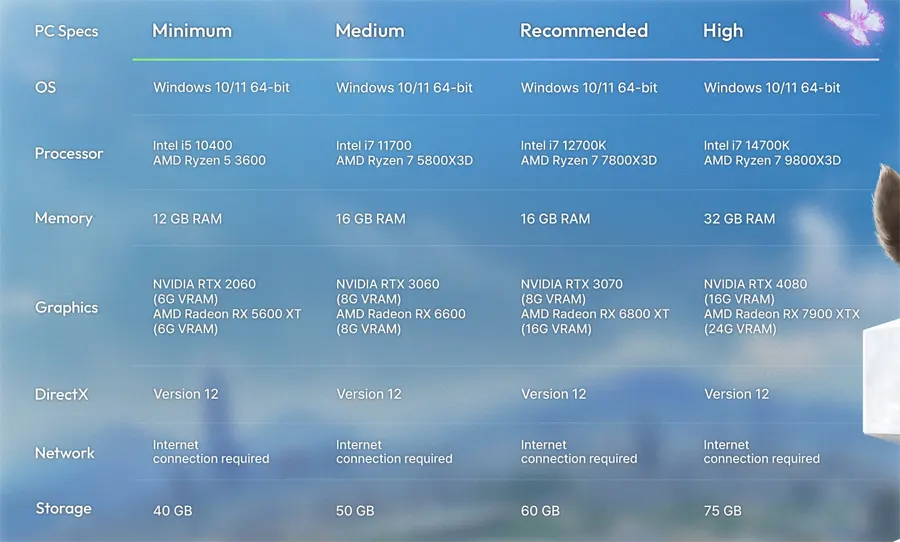The image size is (900, 542).
Task: Select the 'High' column header
Action: tap(723, 31)
